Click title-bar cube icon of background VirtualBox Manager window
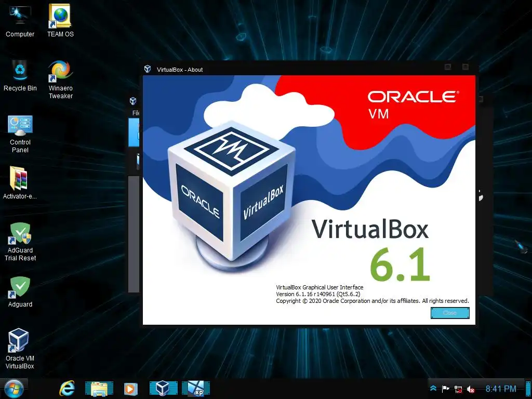 coord(133,101)
